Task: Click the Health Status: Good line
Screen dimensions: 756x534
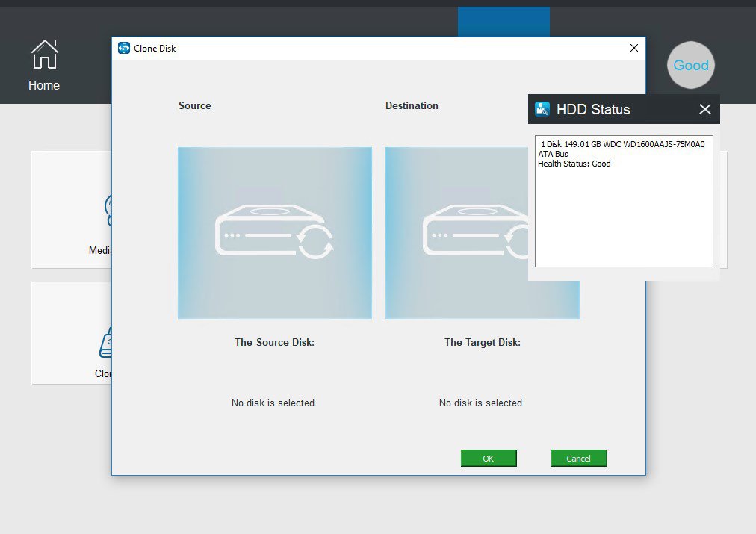Action: click(574, 164)
